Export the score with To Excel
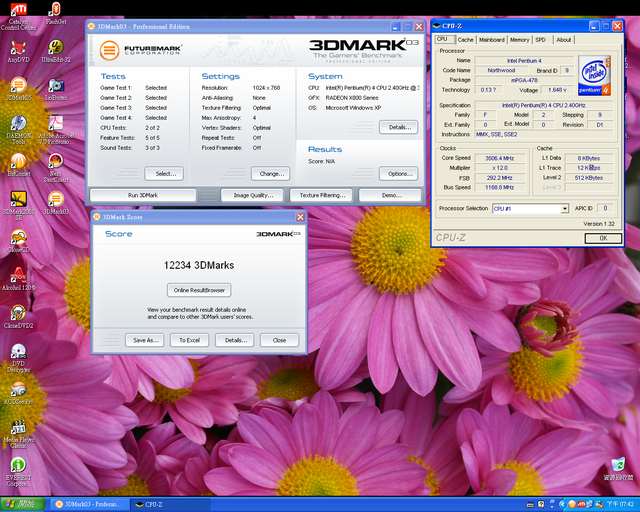The image size is (640, 512). (189, 340)
